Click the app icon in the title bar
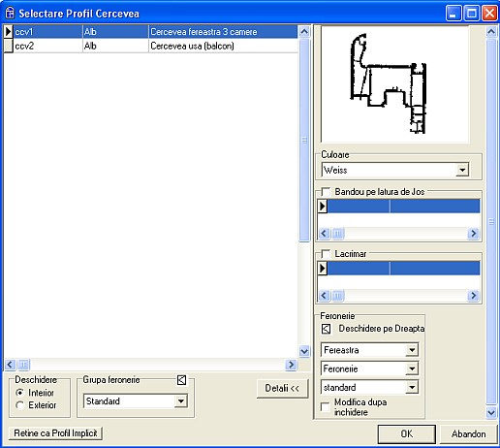500x448 pixels. (10, 14)
